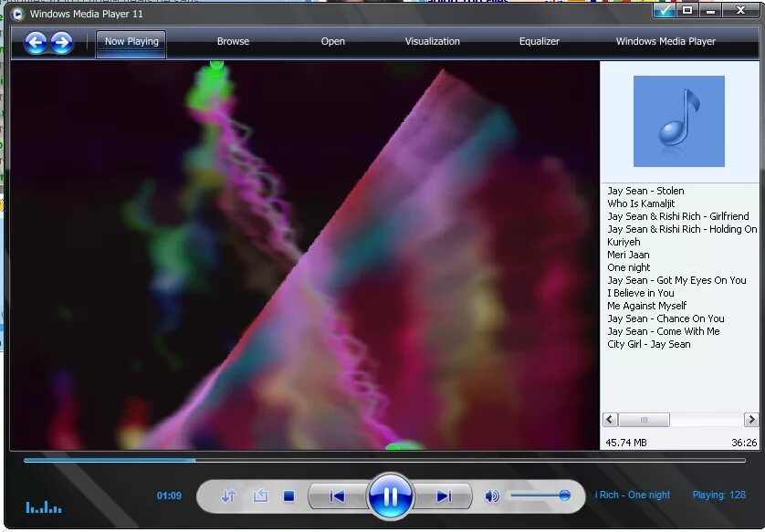765x532 pixels.
Task: Toggle shuffle playback
Action: tap(228, 495)
